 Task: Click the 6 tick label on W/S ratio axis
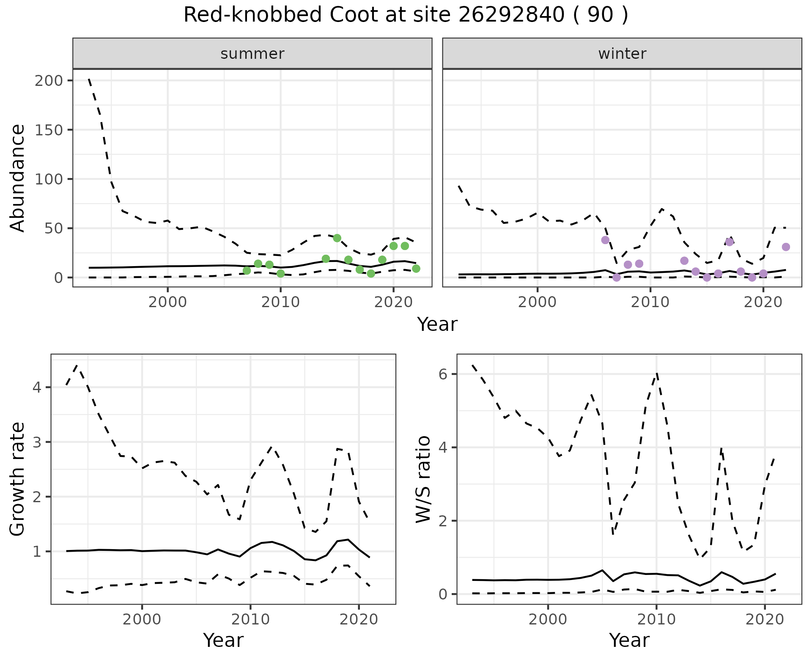point(442,374)
